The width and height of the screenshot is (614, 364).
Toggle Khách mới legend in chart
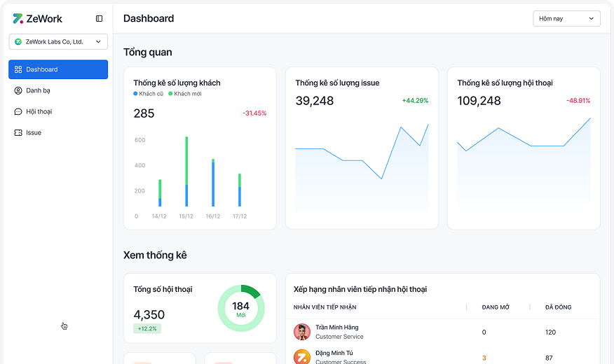tap(185, 94)
